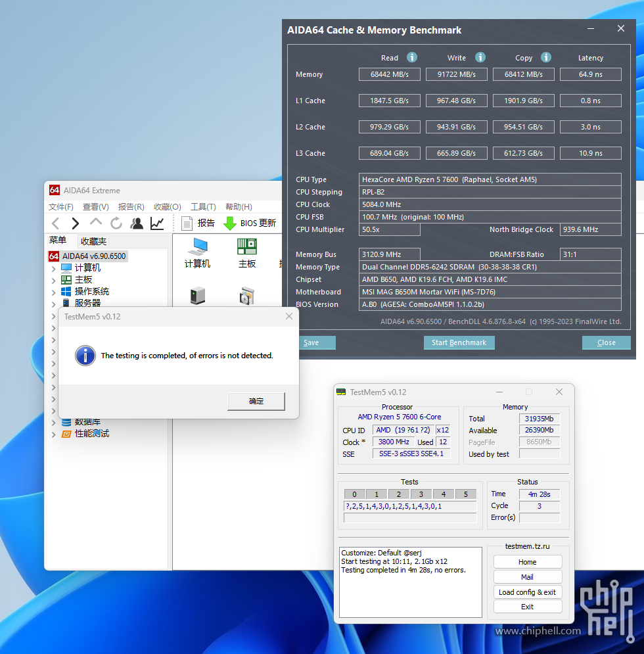Click the TestMem5 window title icon

point(341,392)
